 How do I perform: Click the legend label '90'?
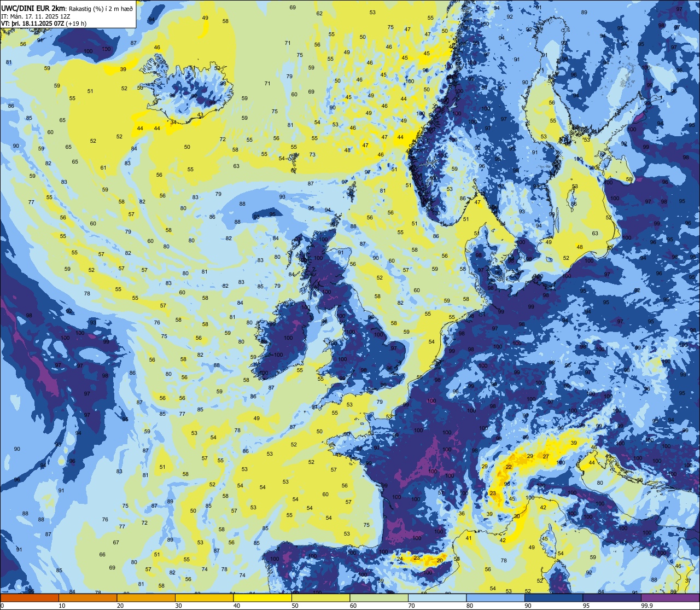[528, 606]
